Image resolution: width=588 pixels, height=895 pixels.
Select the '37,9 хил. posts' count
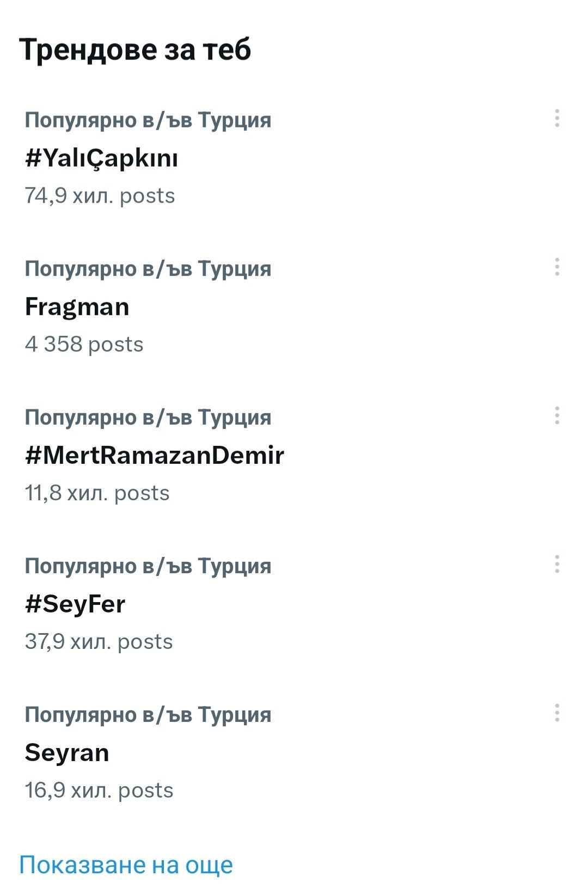coord(99,642)
